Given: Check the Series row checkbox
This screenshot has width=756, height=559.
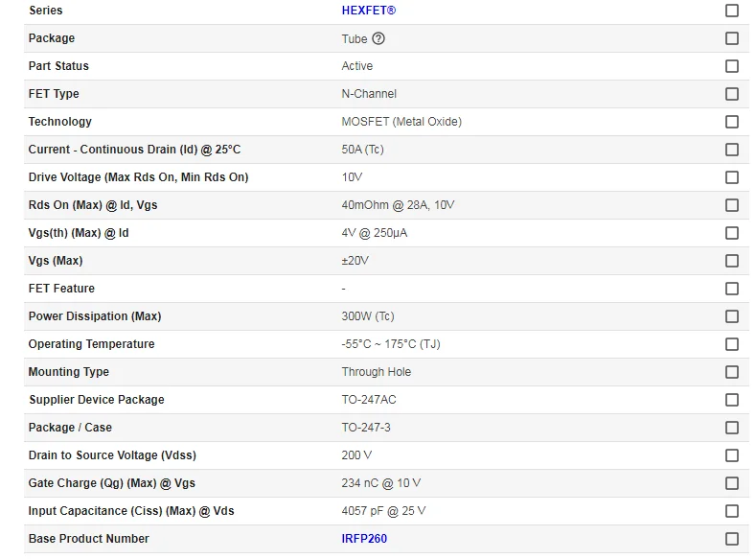Looking at the screenshot, I should (x=732, y=11).
